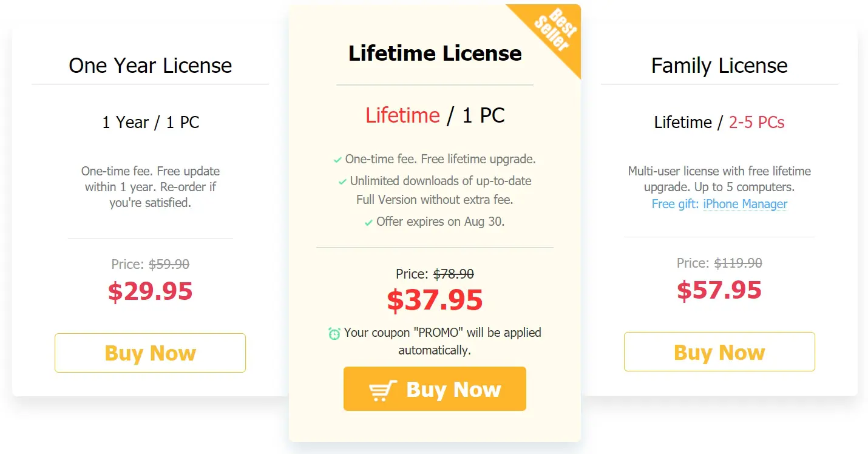Click the crossed-out $78.90 original price
Viewport: 868px width, 454px height.
453,274
